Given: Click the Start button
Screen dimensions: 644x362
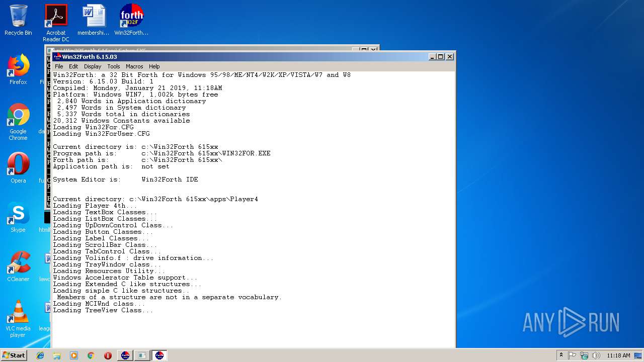Looking at the screenshot, I should (x=14, y=355).
